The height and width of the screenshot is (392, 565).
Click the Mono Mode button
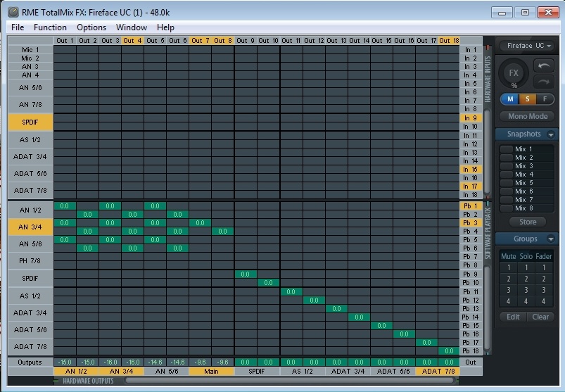click(527, 116)
